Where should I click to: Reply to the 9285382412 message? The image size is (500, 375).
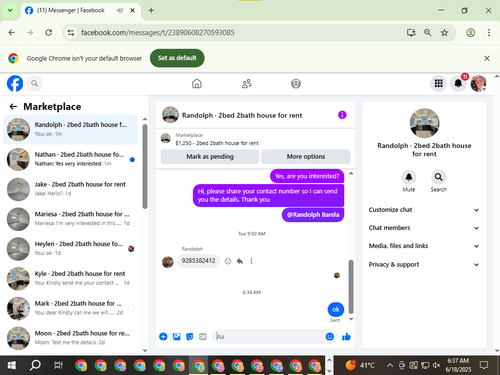(240, 261)
